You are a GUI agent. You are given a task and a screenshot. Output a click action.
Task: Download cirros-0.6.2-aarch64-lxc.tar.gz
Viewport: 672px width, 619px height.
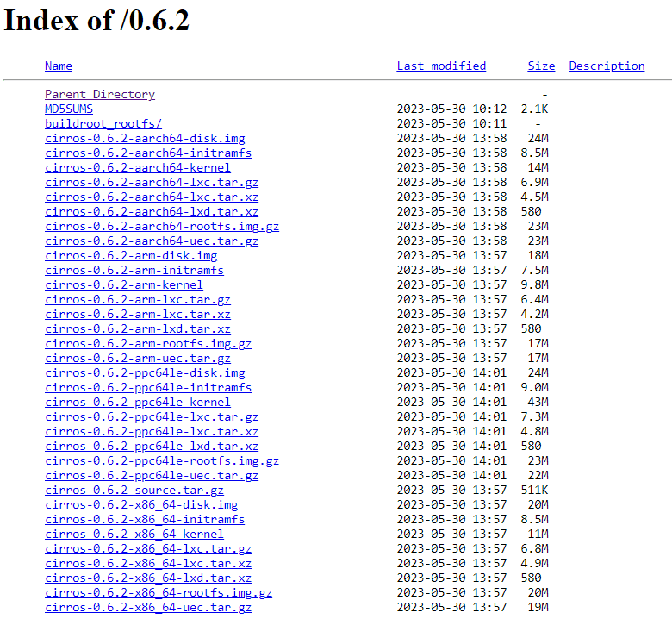pos(152,182)
